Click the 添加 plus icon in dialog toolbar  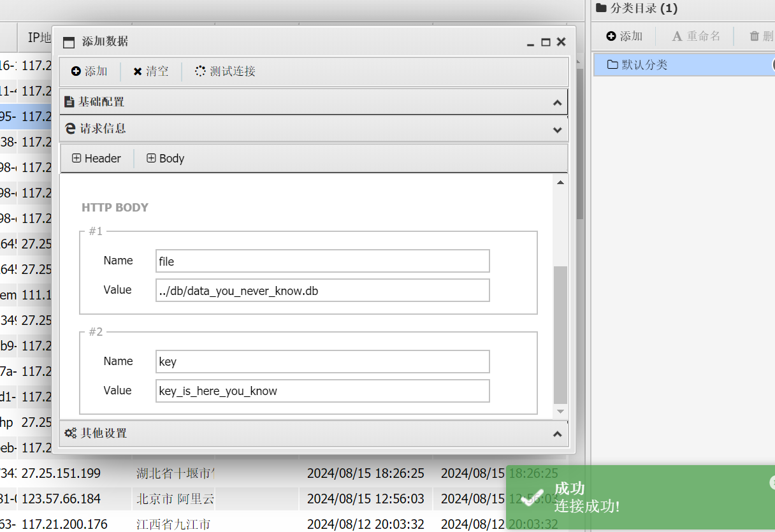click(x=76, y=71)
